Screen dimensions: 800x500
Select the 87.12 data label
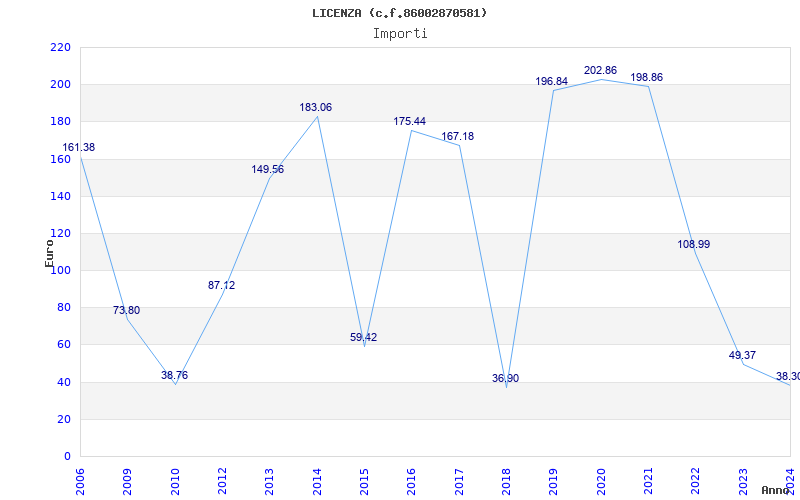(221, 285)
